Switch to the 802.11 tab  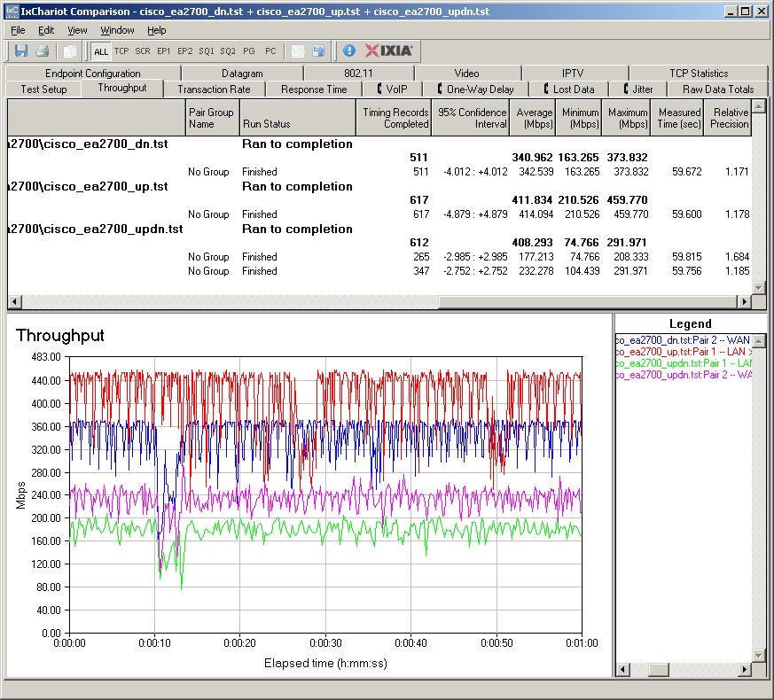[358, 73]
